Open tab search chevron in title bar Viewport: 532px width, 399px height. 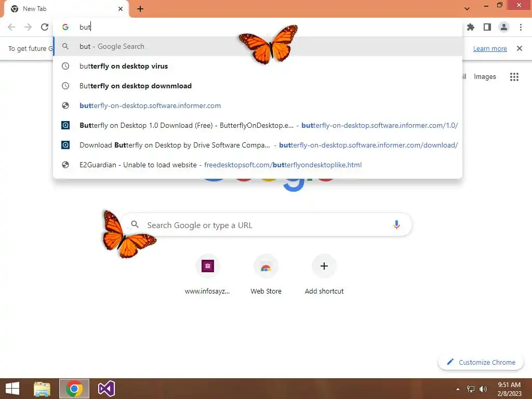point(467,9)
